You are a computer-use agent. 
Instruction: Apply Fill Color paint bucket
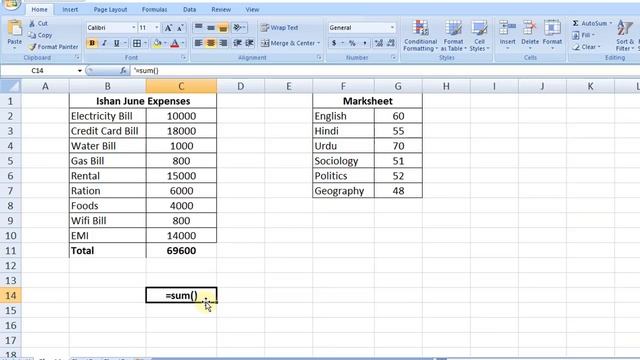tap(157, 43)
